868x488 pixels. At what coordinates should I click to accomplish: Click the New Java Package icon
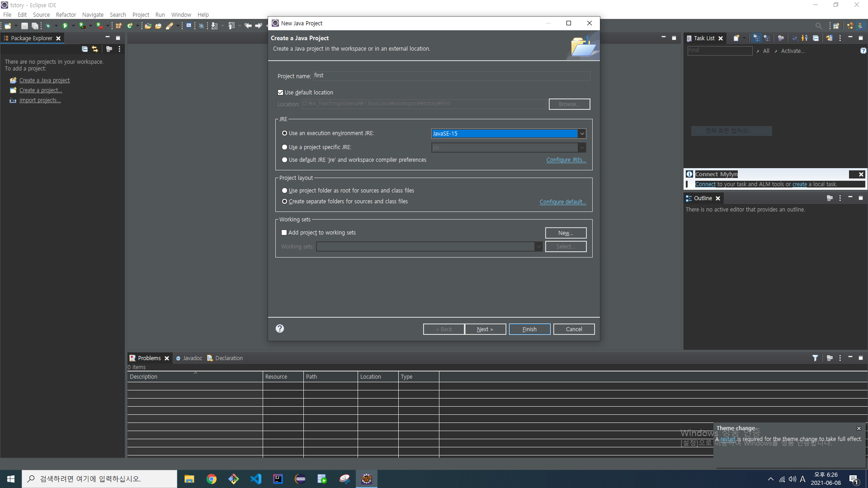(118, 26)
